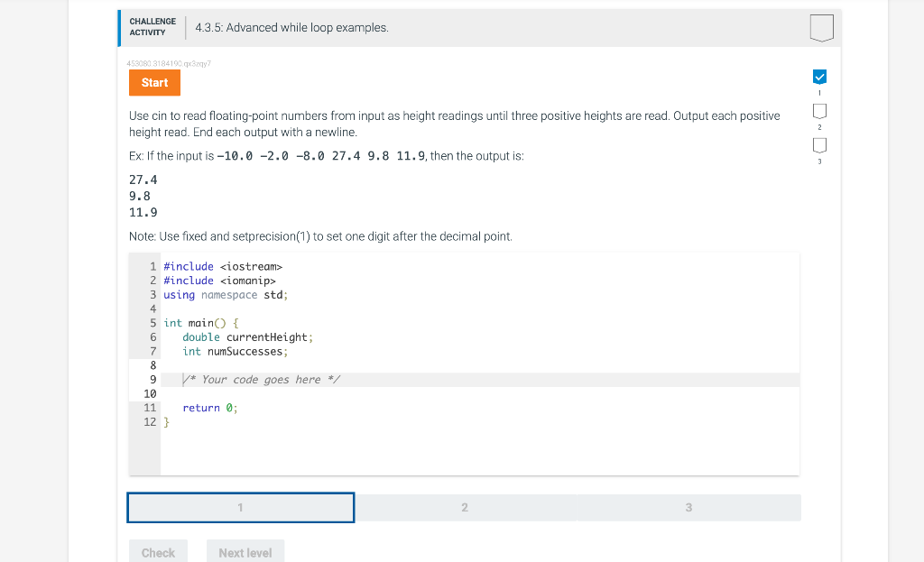
Task: Click the include iostream line
Action: tap(221, 266)
